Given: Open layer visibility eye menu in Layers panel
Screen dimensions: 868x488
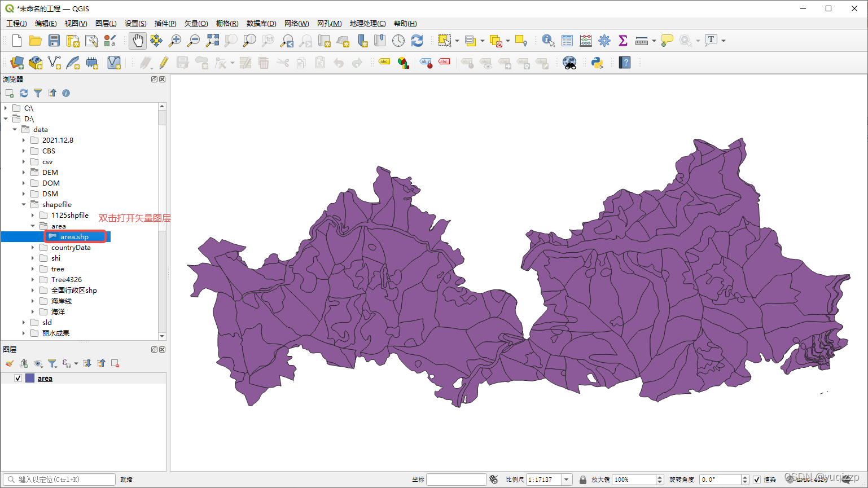Looking at the screenshot, I should click(x=38, y=363).
